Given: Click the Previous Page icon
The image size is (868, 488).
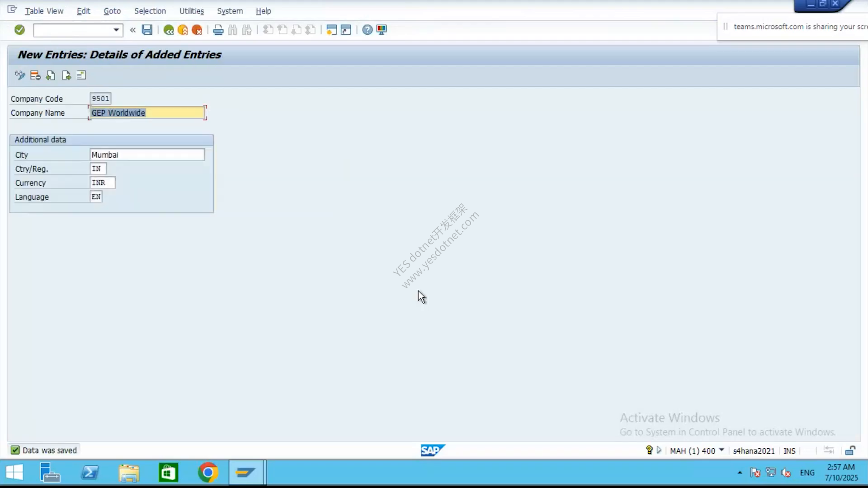Looking at the screenshot, I should [x=283, y=30].
